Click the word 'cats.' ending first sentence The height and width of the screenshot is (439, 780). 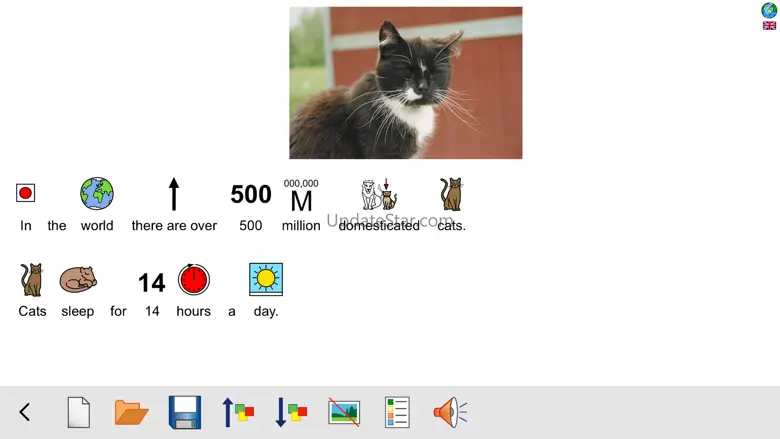452,226
